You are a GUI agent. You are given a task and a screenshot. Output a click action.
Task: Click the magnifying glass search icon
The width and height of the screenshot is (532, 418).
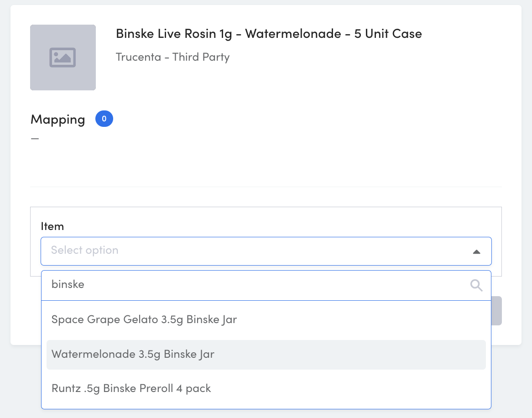tap(476, 285)
